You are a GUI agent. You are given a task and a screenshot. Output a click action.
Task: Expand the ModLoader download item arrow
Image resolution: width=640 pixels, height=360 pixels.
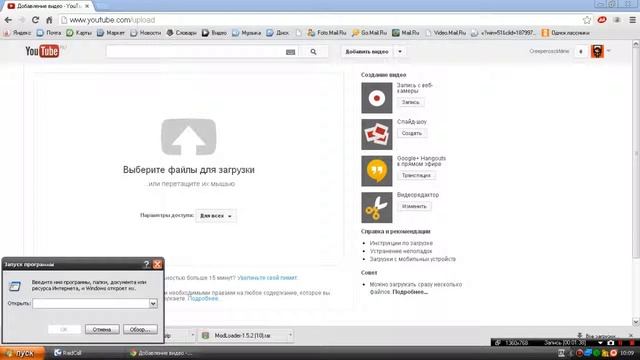coord(290,336)
